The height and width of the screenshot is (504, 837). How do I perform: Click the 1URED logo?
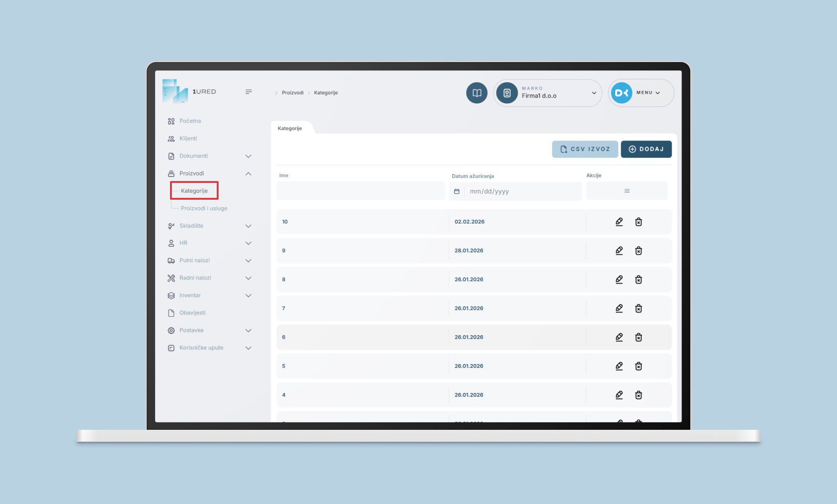[189, 91]
